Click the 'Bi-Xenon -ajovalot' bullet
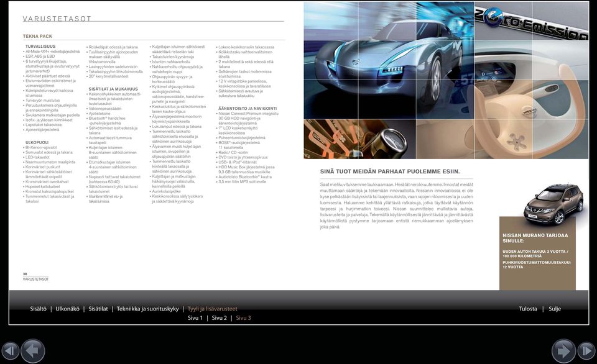Viewport: 597px width, 364px height. tap(41, 148)
